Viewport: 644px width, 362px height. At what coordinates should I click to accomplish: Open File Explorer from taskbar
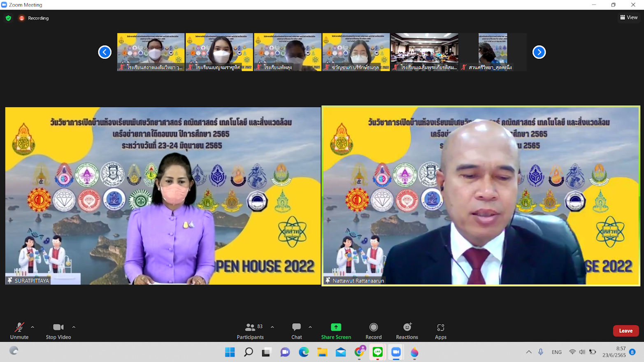pos(322,352)
